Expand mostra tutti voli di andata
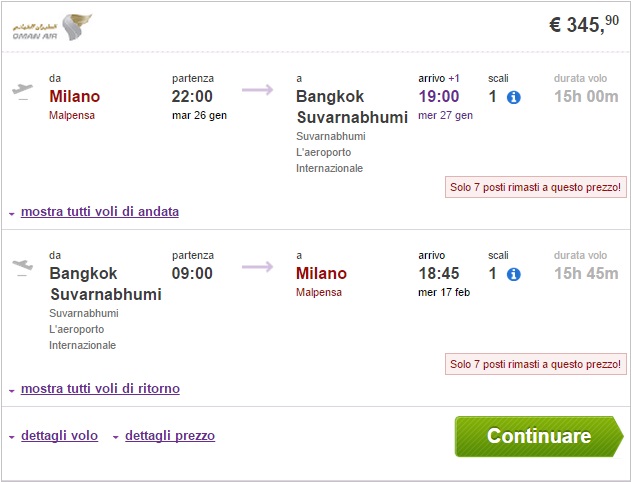This screenshot has width=631, height=482. coord(99,212)
